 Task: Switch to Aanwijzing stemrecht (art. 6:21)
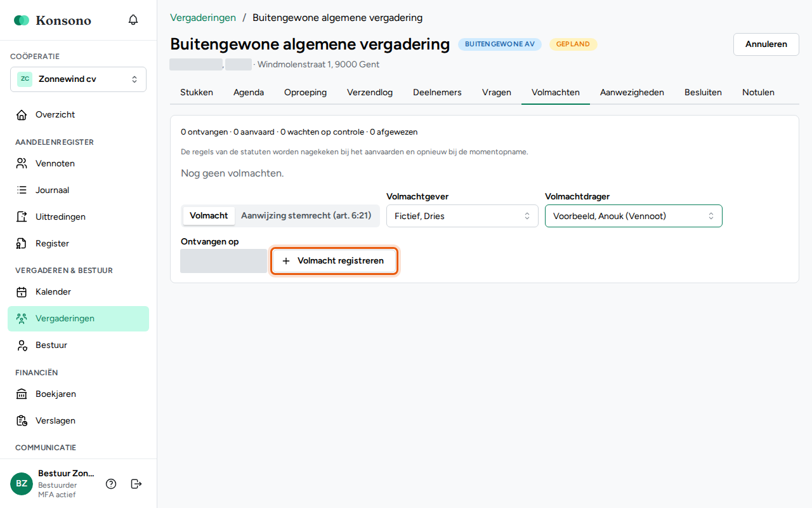click(x=306, y=216)
